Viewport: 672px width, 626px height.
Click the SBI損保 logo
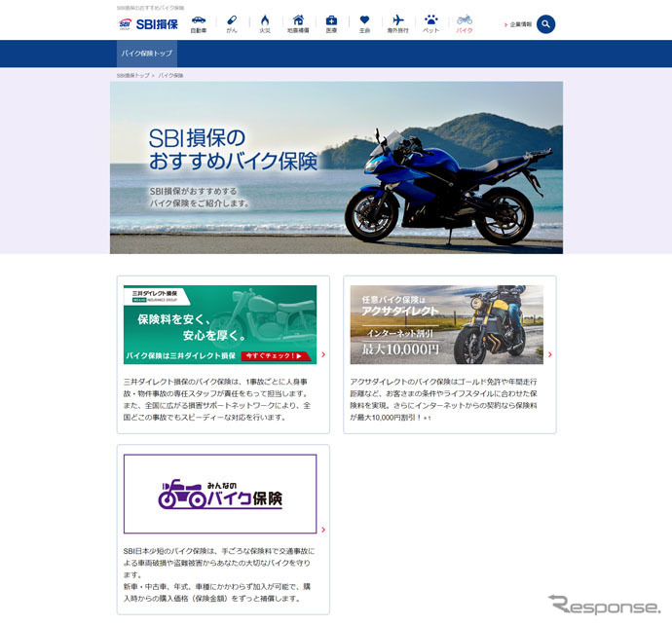[x=148, y=24]
